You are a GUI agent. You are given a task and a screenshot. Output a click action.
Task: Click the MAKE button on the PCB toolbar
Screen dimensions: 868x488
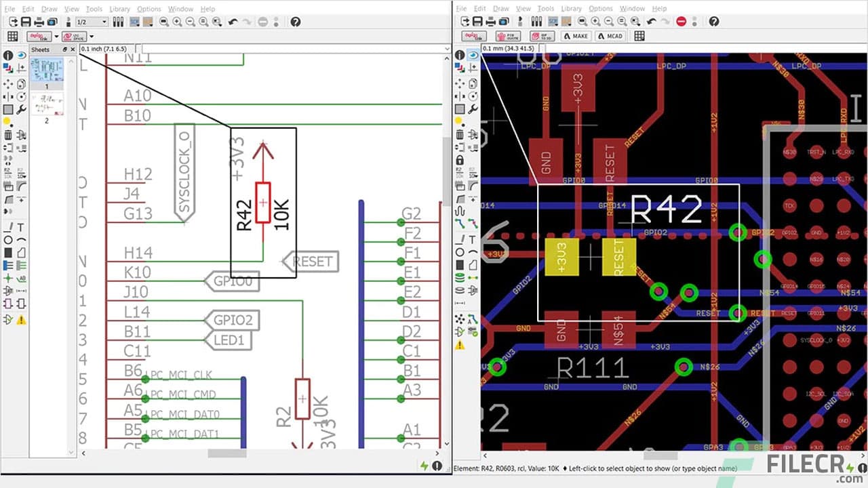pos(576,35)
